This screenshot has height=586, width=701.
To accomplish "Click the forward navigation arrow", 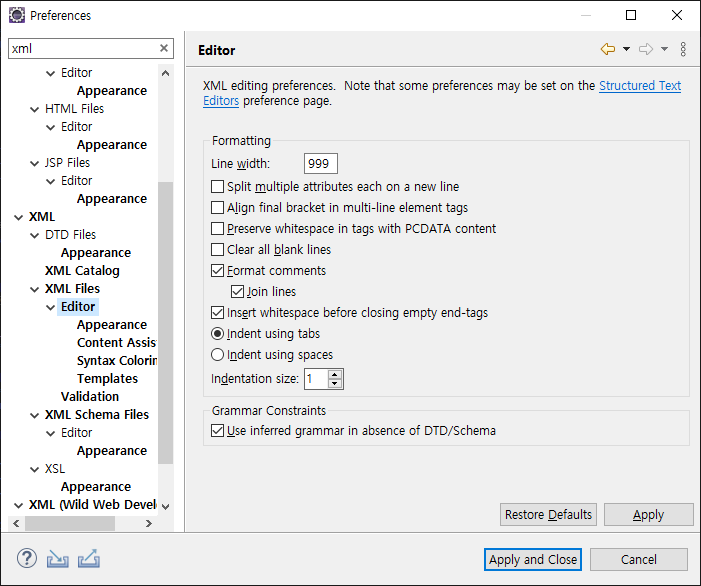I will [646, 49].
